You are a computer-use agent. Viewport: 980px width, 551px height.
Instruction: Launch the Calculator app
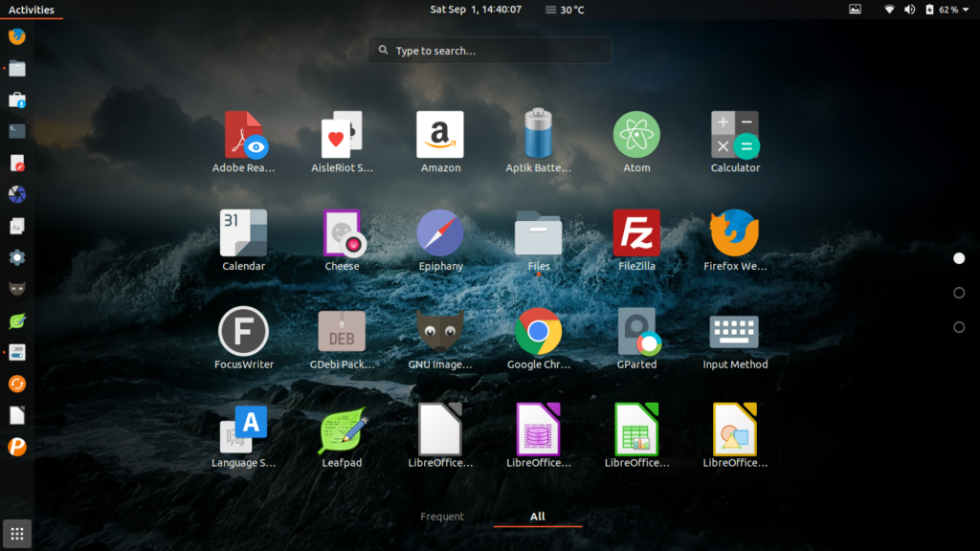(735, 142)
